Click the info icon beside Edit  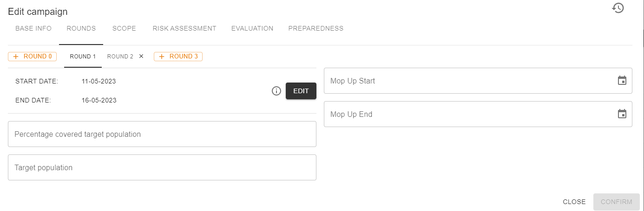276,91
